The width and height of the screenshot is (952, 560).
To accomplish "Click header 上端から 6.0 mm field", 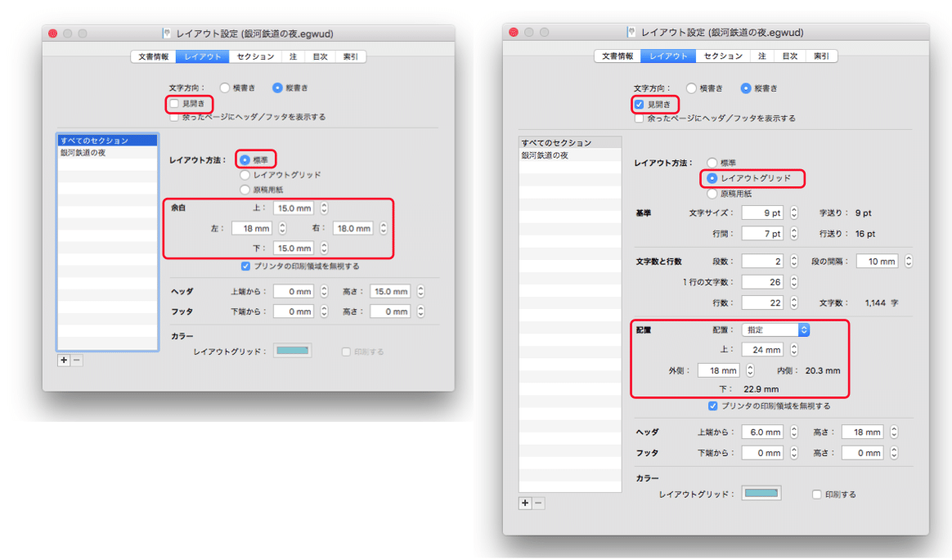I will (x=762, y=432).
